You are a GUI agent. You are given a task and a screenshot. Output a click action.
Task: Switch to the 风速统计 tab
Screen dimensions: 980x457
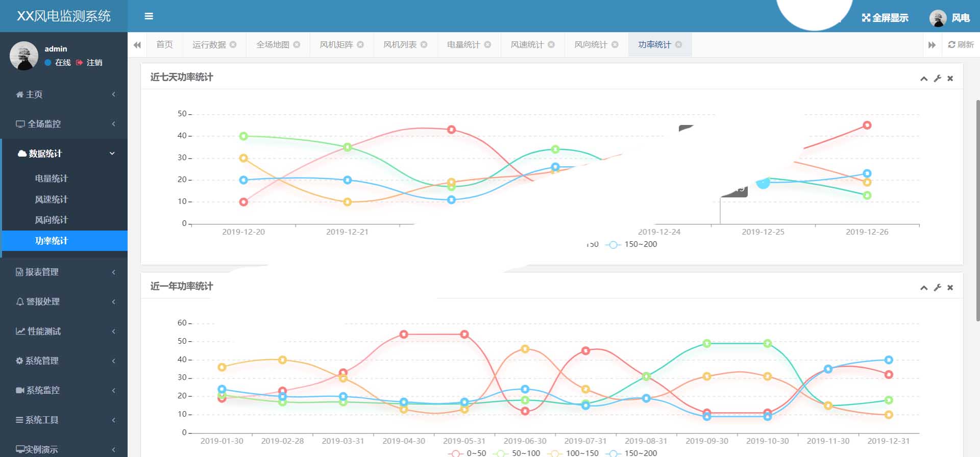(x=527, y=45)
